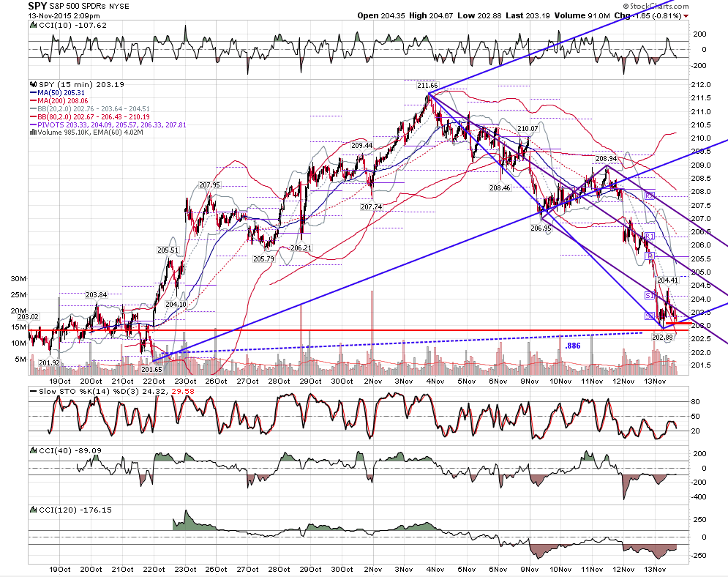Click the SPY ticker symbol in header
728x577 pixels.
37,6
